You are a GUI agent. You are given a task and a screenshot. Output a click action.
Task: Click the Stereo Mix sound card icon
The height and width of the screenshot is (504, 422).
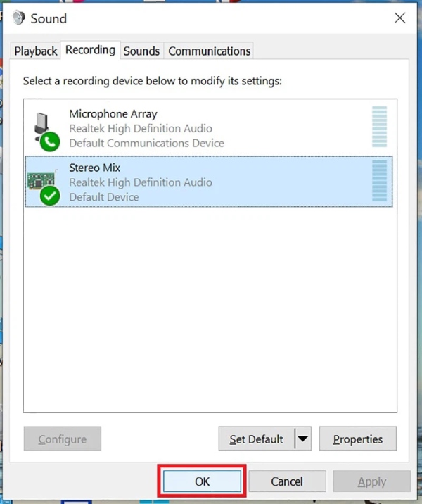point(41,179)
